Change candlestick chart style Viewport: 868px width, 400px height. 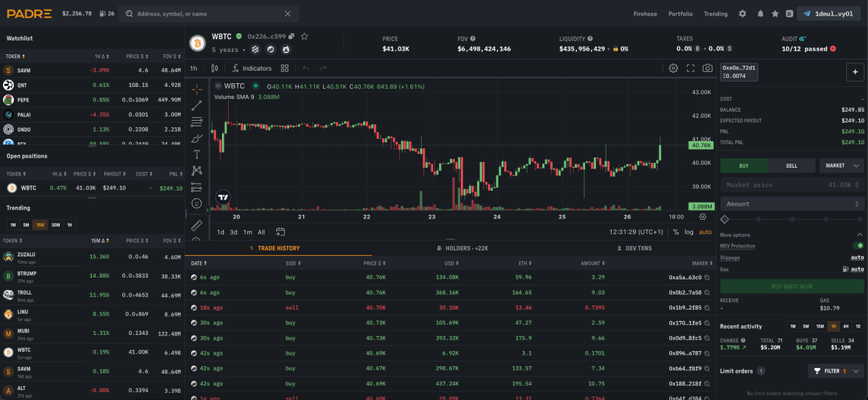pos(215,68)
